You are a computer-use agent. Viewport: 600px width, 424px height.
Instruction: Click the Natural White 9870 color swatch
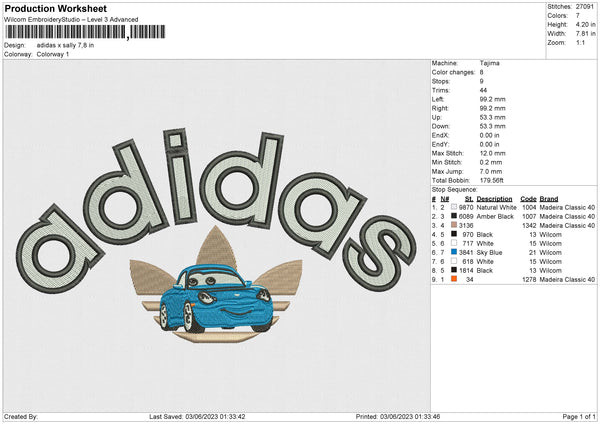454,207
